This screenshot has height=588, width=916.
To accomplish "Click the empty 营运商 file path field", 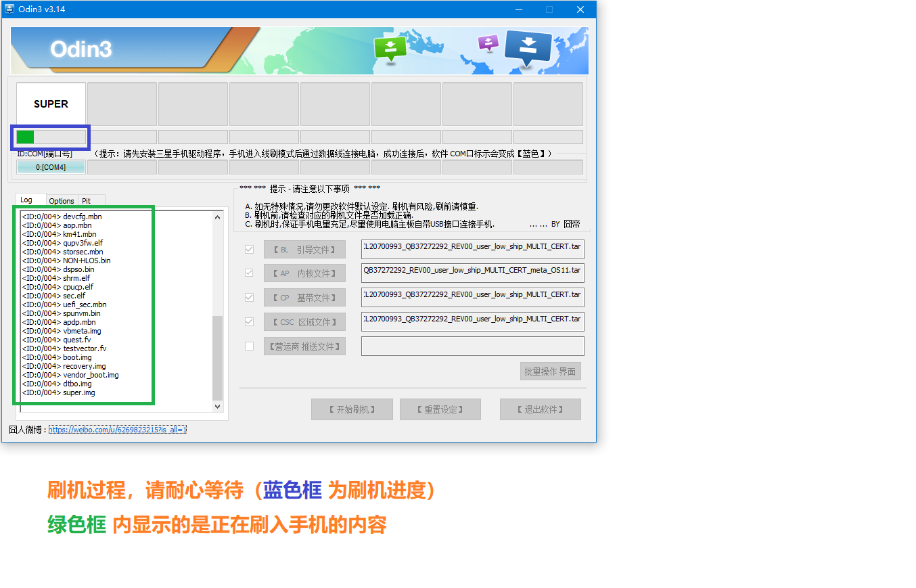I will coord(473,346).
